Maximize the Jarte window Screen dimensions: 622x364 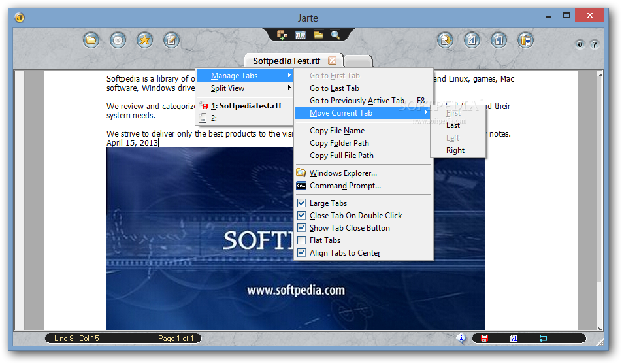pyautogui.click(x=566, y=16)
